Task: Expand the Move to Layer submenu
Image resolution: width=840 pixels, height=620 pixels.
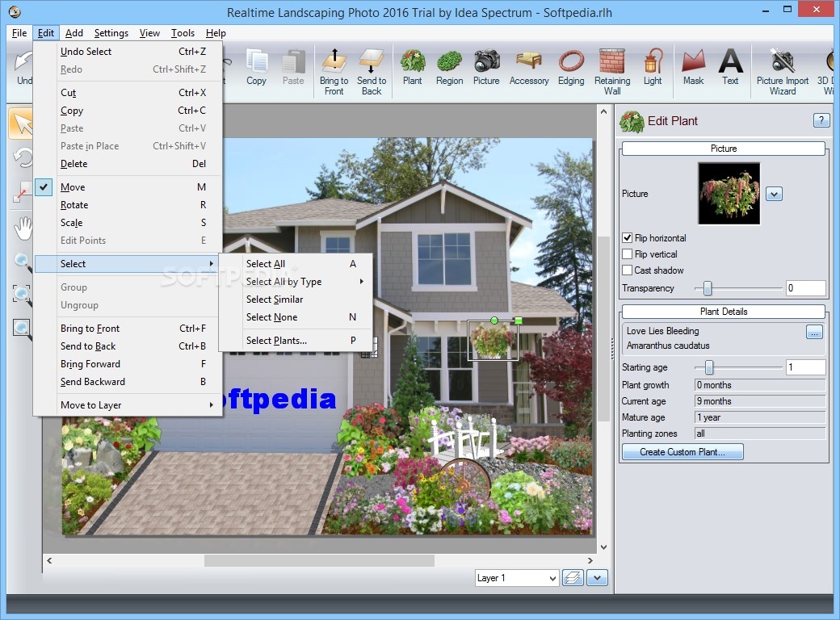Action: pos(128,405)
